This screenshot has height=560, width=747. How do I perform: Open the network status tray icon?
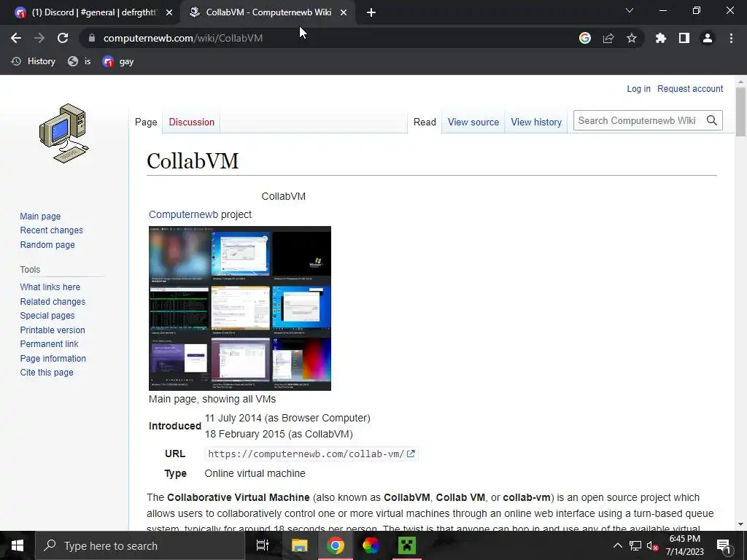[x=635, y=545]
